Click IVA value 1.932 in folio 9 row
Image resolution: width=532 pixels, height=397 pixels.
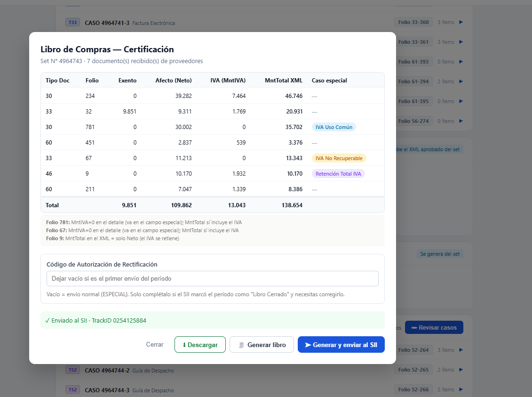coord(239,173)
